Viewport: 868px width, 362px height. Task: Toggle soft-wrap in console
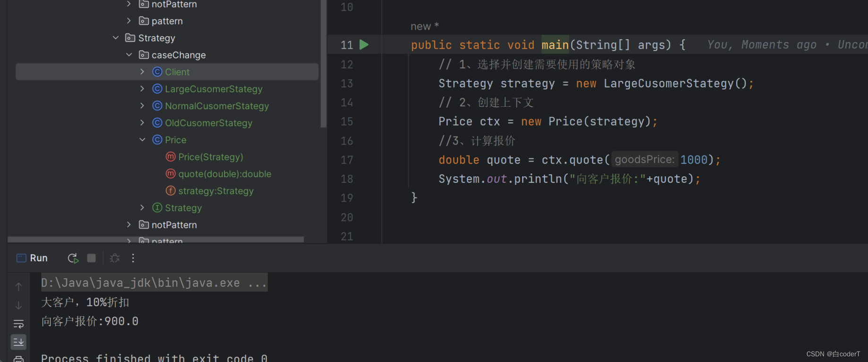click(18, 324)
